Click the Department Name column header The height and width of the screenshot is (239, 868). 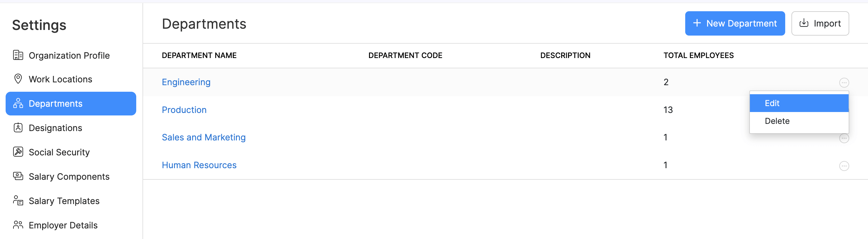click(x=199, y=55)
